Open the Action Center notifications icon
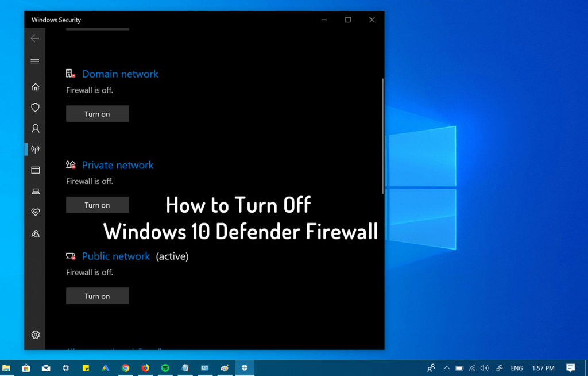The image size is (588, 376). [x=570, y=368]
